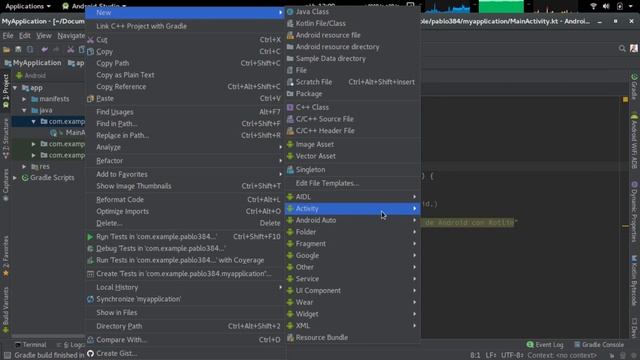Open the File menu
640x360 pixels.
tap(8, 36)
